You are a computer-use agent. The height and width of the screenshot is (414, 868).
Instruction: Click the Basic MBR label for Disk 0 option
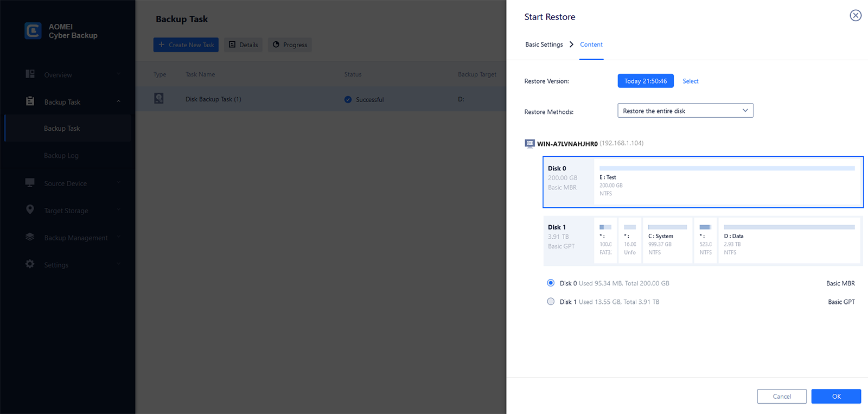coord(840,283)
